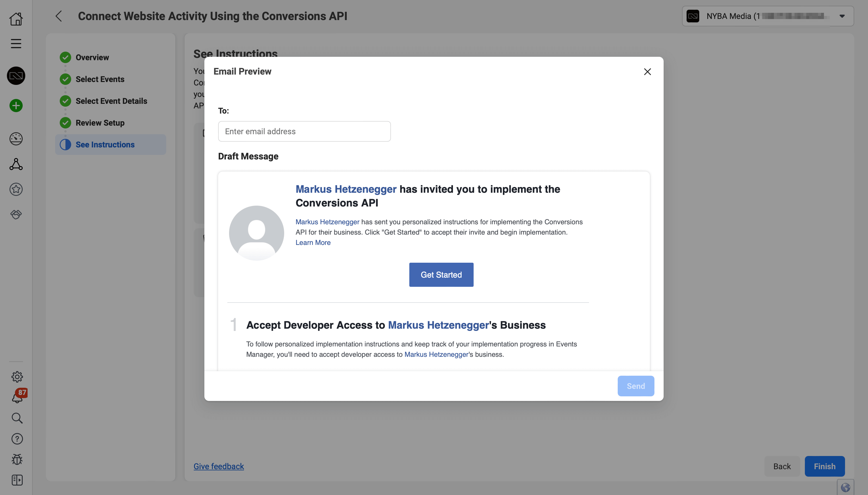Click the green plus create icon
The height and width of the screenshot is (495, 868).
tap(16, 105)
